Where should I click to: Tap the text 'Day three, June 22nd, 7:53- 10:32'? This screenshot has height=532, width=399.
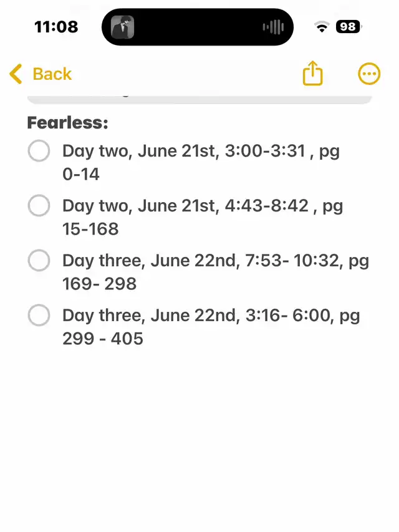pos(201,261)
